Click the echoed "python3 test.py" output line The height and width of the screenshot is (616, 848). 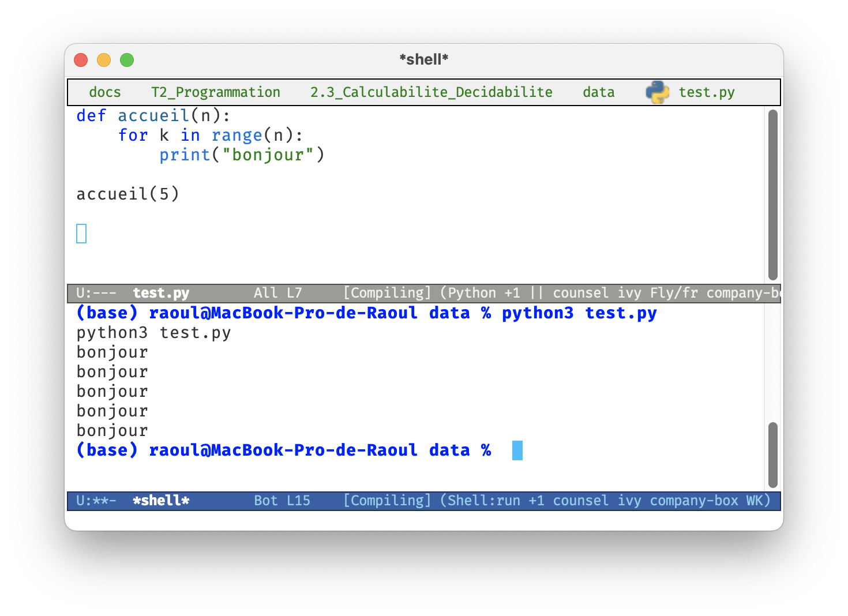pyautogui.click(x=153, y=333)
